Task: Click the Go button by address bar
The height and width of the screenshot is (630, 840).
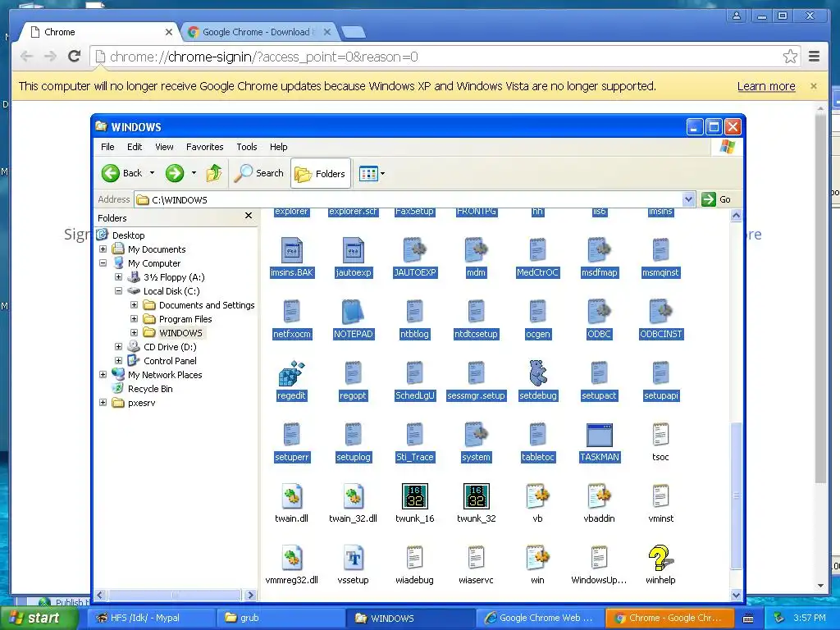Action: [x=716, y=199]
